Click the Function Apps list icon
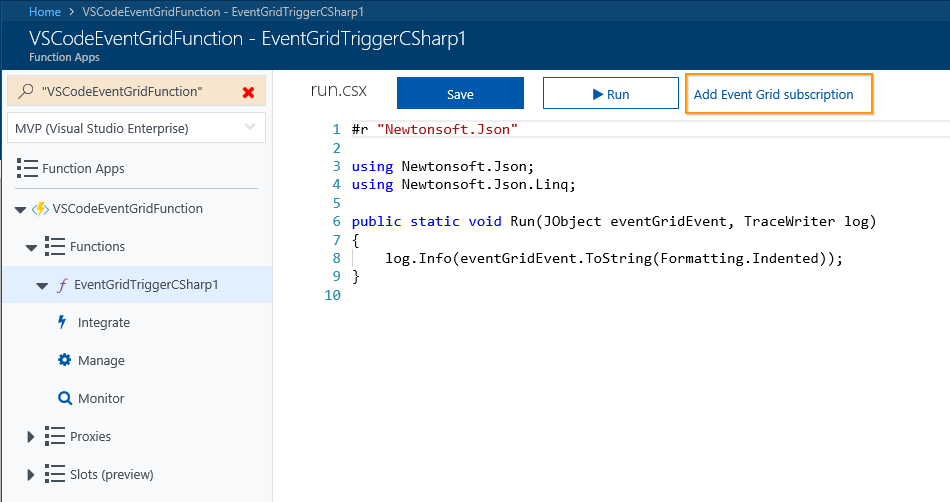This screenshot has height=502, width=950. click(x=27, y=168)
